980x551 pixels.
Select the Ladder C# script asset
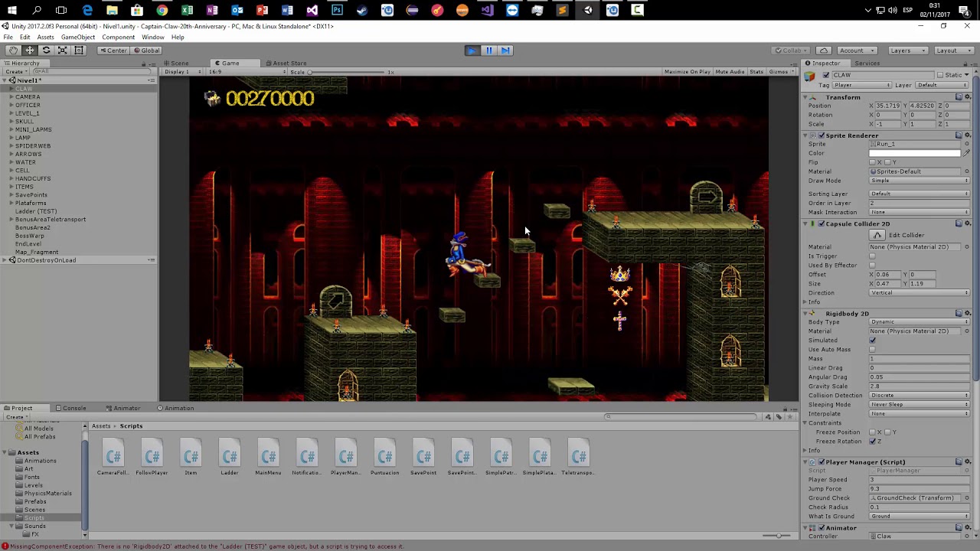tap(229, 458)
